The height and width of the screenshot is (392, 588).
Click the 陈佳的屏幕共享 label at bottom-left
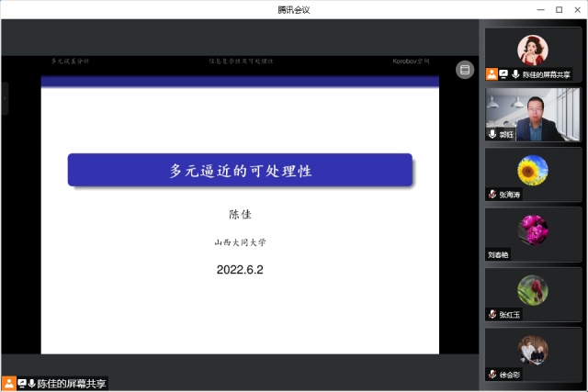click(72, 383)
